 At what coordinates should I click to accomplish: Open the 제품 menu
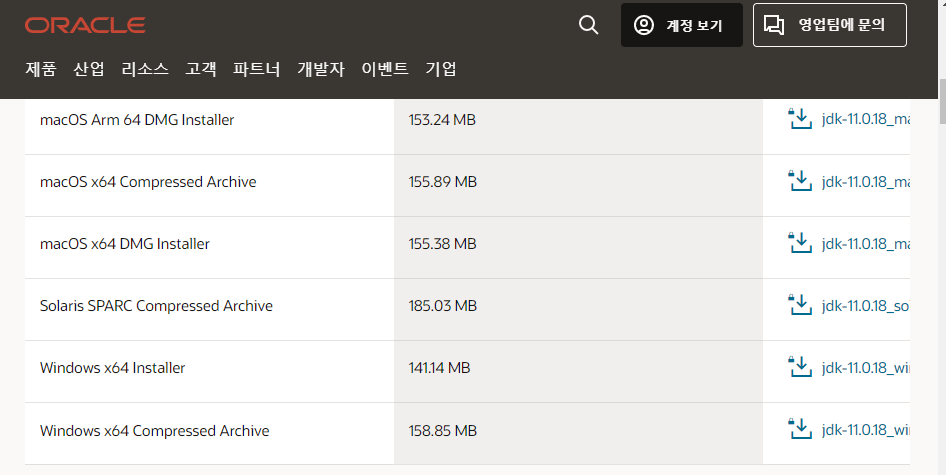coord(40,69)
